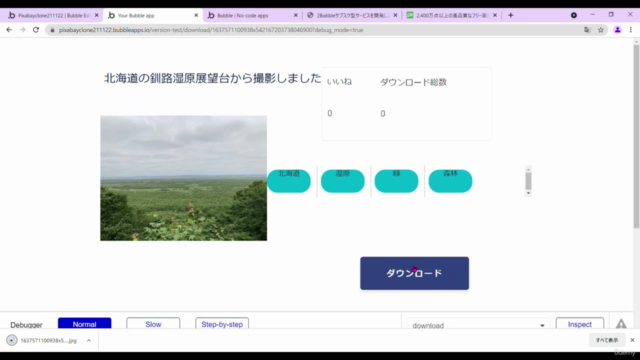Close the 'Your Bubble app' tab
Image resolution: width=640 pixels, height=360 pixels.
(196, 15)
